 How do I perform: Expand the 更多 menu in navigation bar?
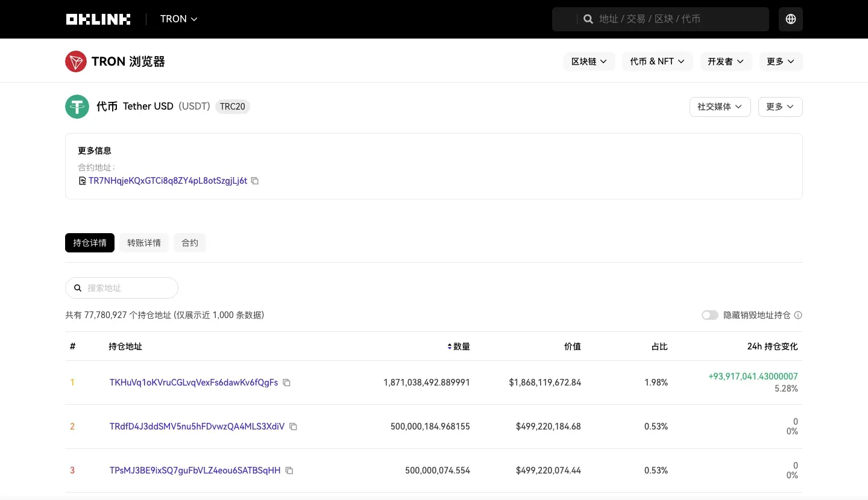pyautogui.click(x=781, y=61)
